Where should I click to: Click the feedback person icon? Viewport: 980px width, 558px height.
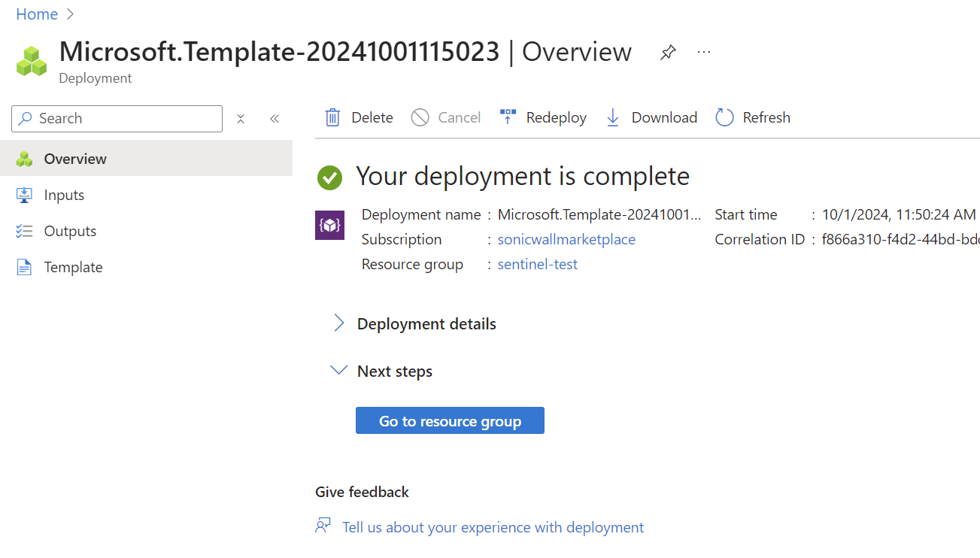click(323, 526)
